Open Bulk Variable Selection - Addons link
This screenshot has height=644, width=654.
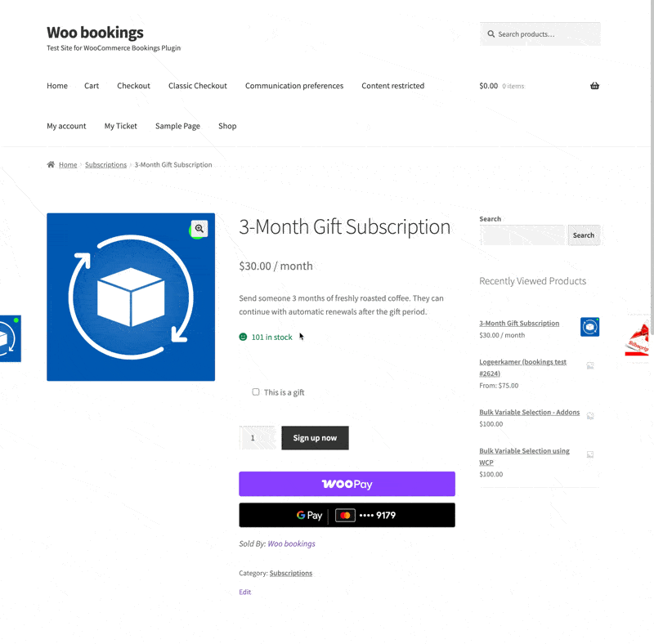(x=529, y=412)
